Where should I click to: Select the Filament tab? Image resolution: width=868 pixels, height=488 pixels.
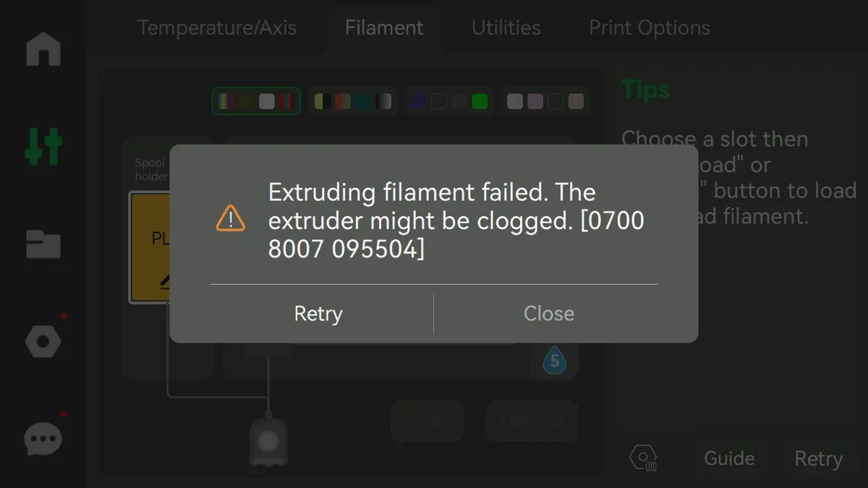pyautogui.click(x=384, y=27)
